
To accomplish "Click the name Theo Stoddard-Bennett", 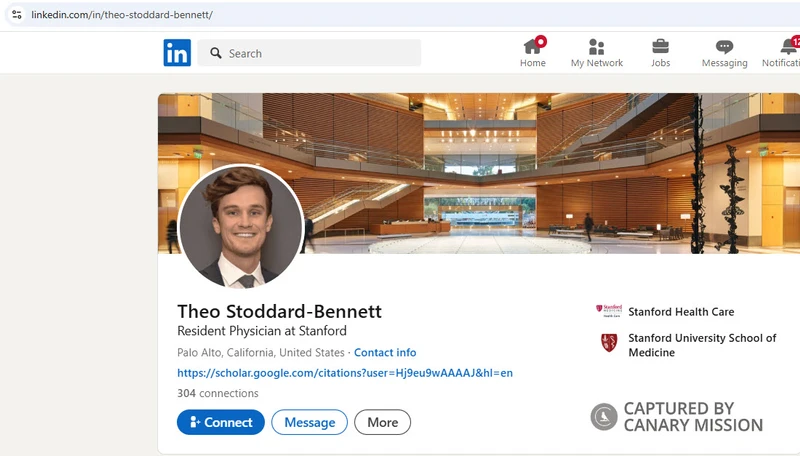I will pyautogui.click(x=280, y=311).
